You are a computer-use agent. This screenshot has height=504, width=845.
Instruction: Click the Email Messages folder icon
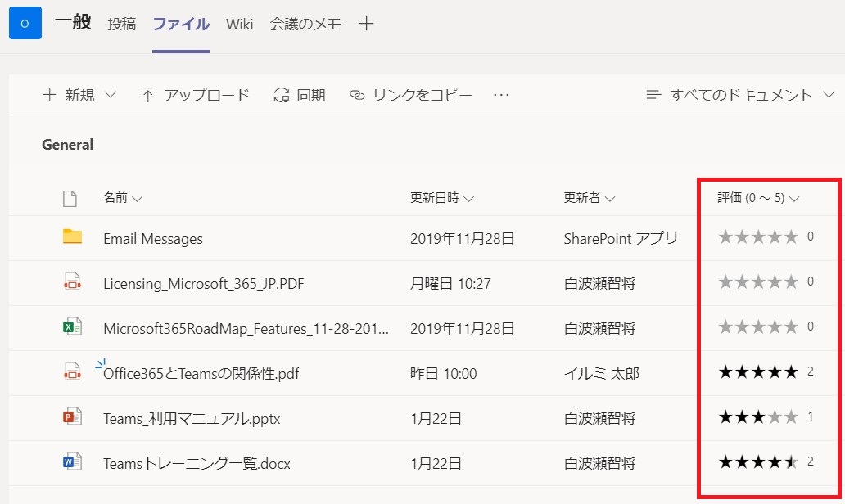click(73, 237)
